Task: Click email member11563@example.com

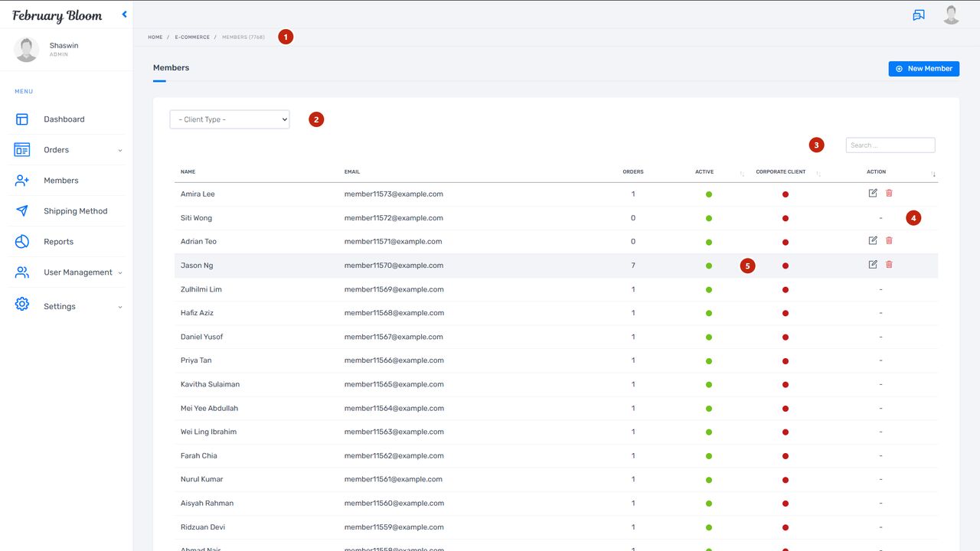Action: click(x=394, y=432)
